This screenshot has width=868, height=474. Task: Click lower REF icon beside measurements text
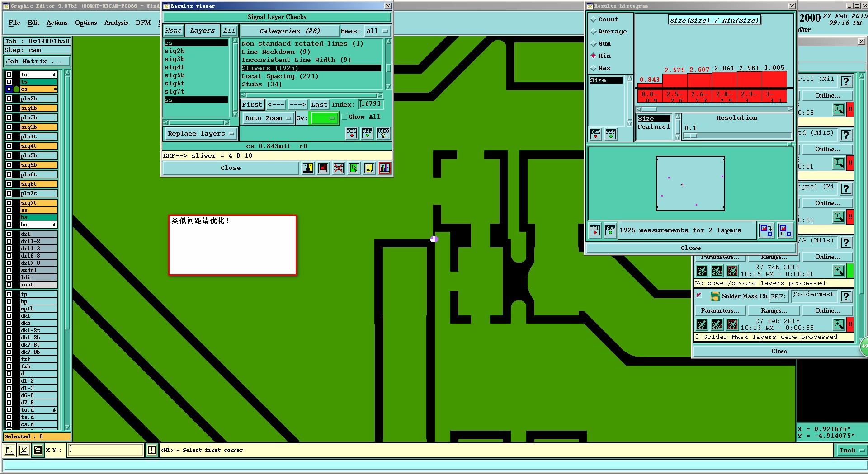tap(610, 230)
